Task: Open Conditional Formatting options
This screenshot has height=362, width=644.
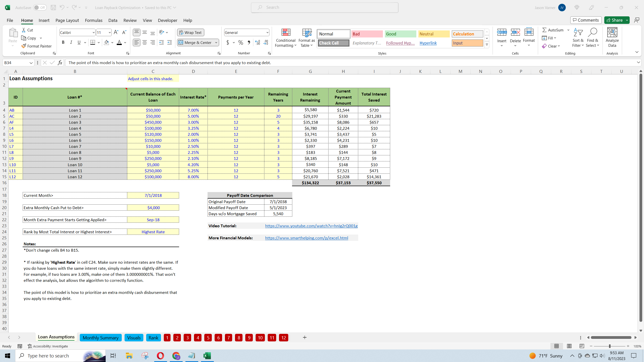Action: (x=285, y=38)
